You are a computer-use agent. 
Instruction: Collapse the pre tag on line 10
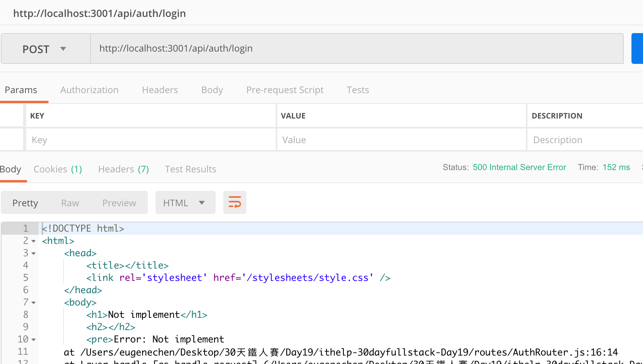33,340
